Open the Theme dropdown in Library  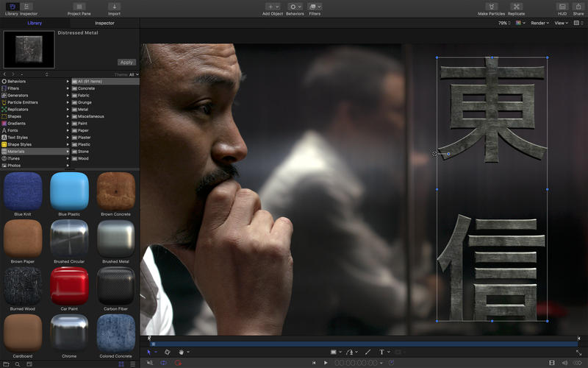coord(132,74)
